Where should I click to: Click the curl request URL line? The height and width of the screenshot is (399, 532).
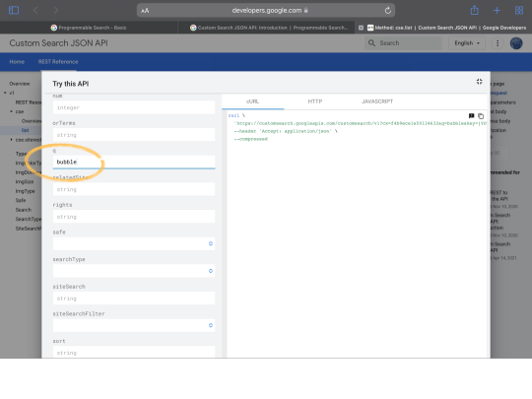tap(361, 123)
